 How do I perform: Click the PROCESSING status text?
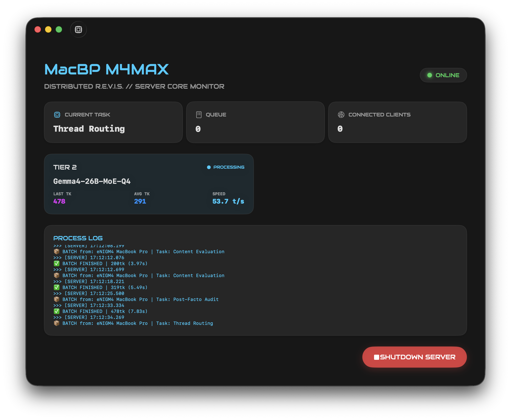tap(229, 167)
